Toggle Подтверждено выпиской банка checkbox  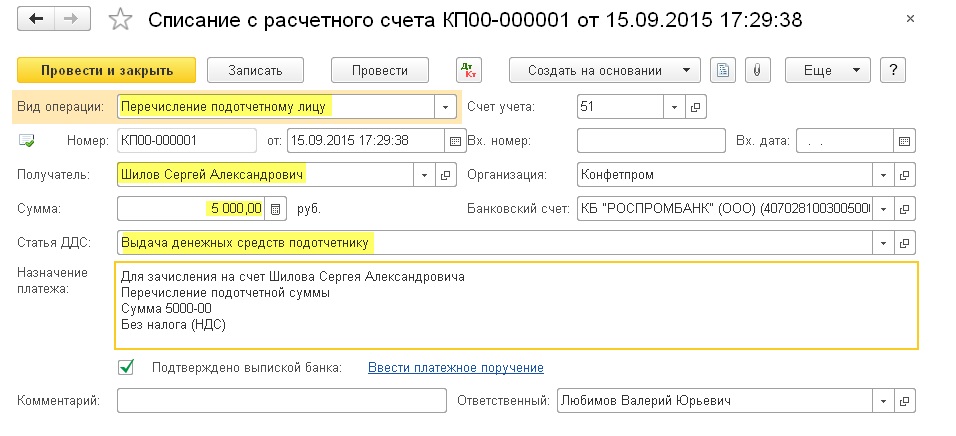click(x=126, y=367)
